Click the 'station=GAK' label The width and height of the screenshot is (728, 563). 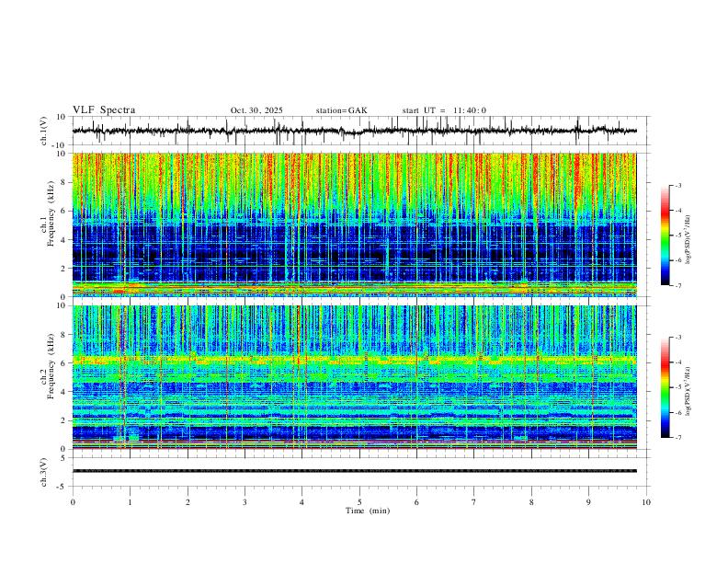(341, 110)
